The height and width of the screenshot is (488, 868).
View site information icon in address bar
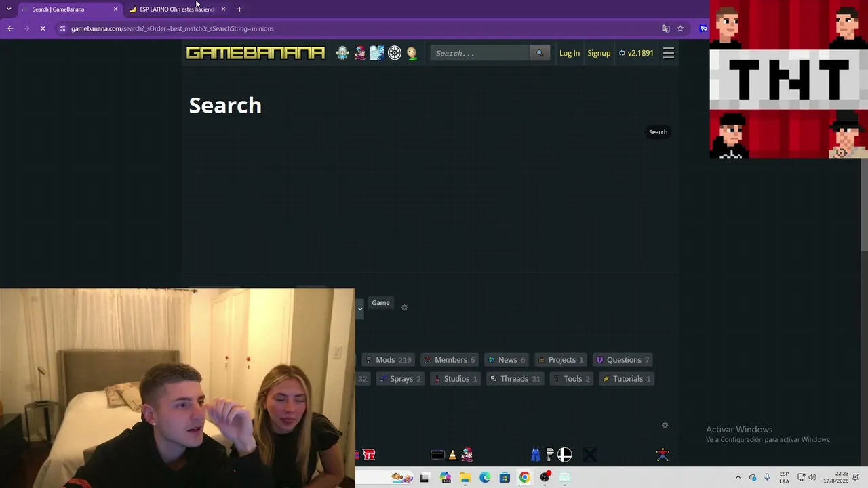point(62,28)
